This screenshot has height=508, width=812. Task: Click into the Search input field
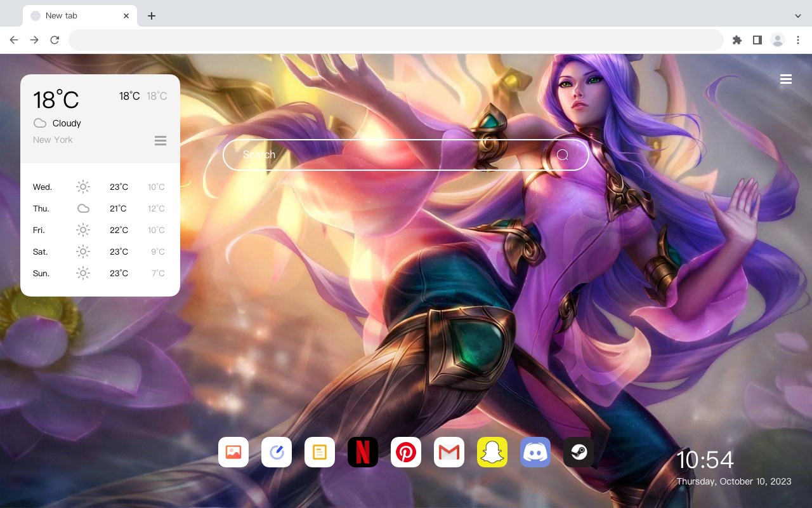[x=406, y=155]
